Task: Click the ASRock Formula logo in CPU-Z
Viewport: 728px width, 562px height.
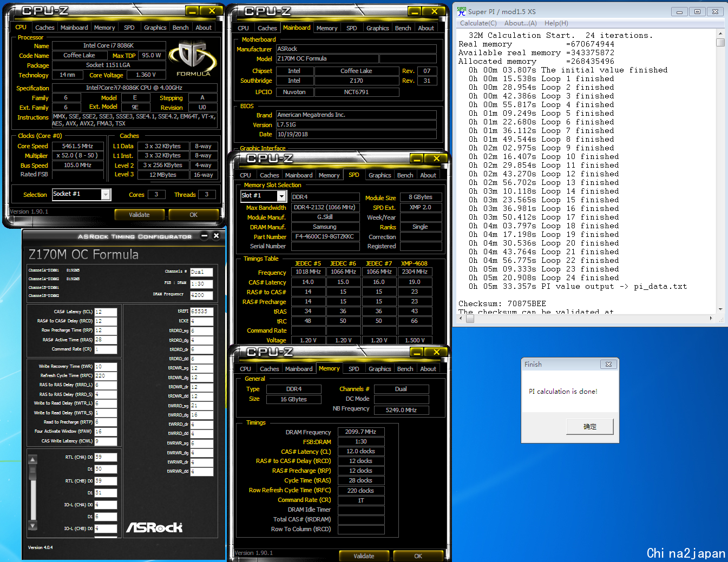Action: pos(193,58)
